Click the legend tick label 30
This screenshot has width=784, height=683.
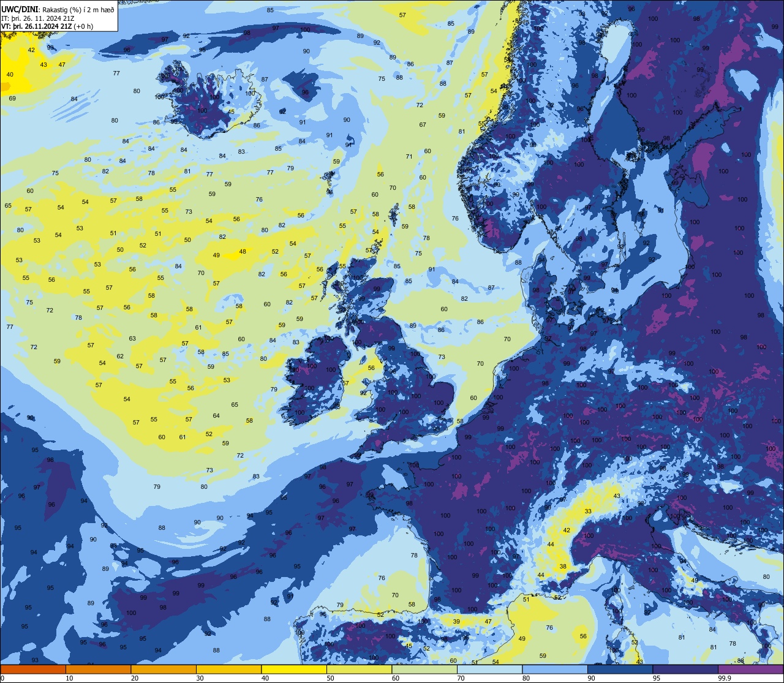(x=200, y=678)
